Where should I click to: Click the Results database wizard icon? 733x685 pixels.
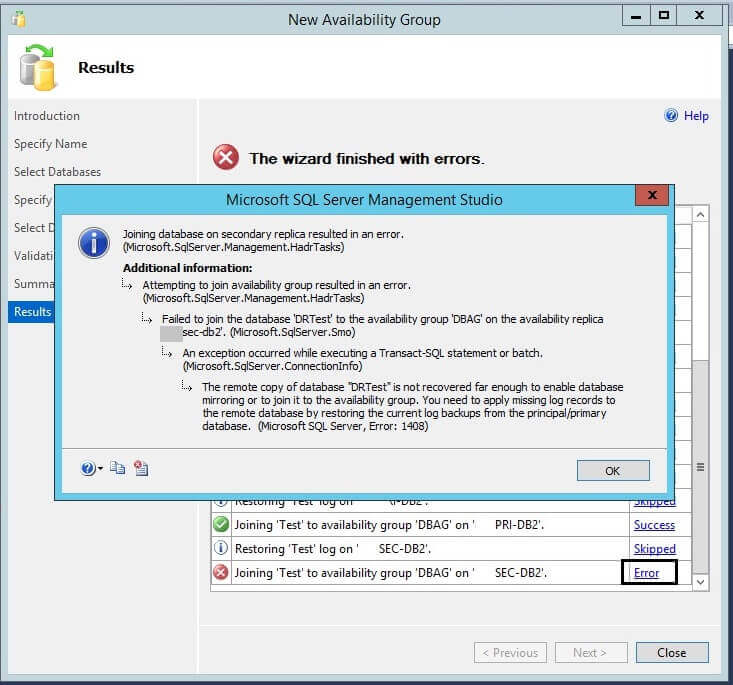(x=38, y=67)
